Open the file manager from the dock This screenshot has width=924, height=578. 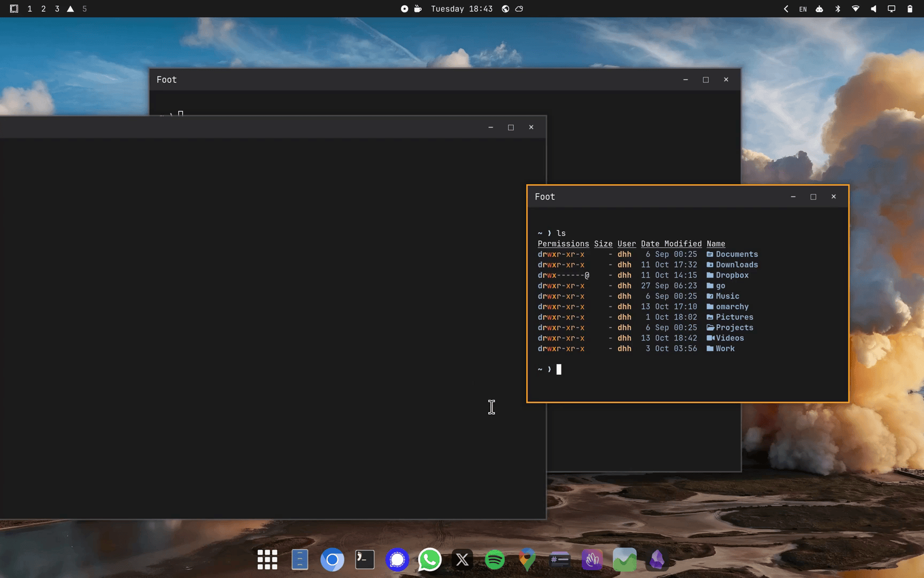tap(300, 560)
